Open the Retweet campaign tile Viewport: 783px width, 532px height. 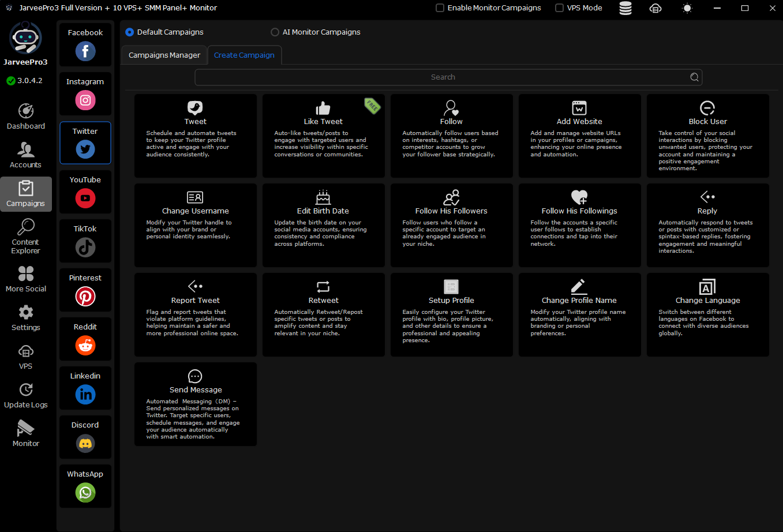click(323, 314)
